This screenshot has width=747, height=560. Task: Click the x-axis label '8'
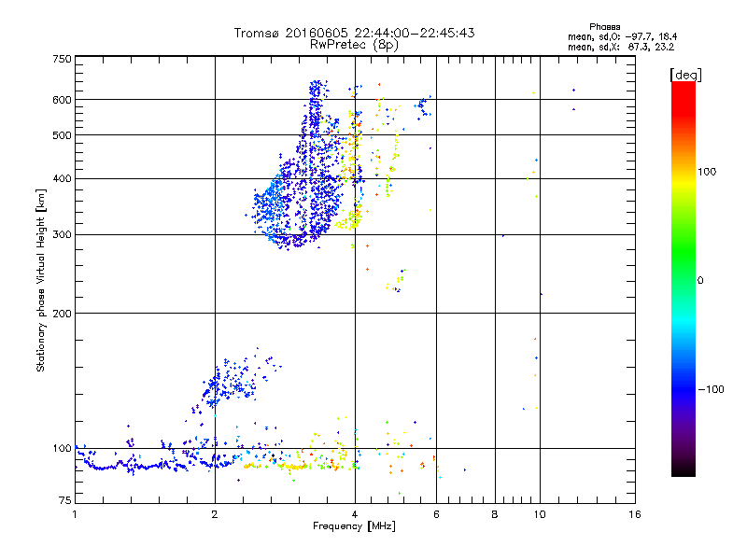tap(495, 514)
